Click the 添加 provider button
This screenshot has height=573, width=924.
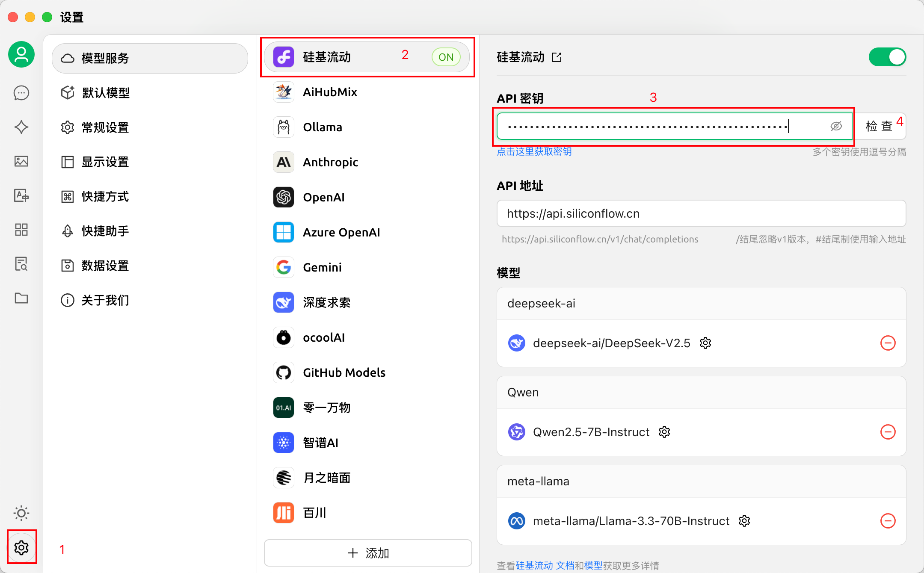coord(368,553)
